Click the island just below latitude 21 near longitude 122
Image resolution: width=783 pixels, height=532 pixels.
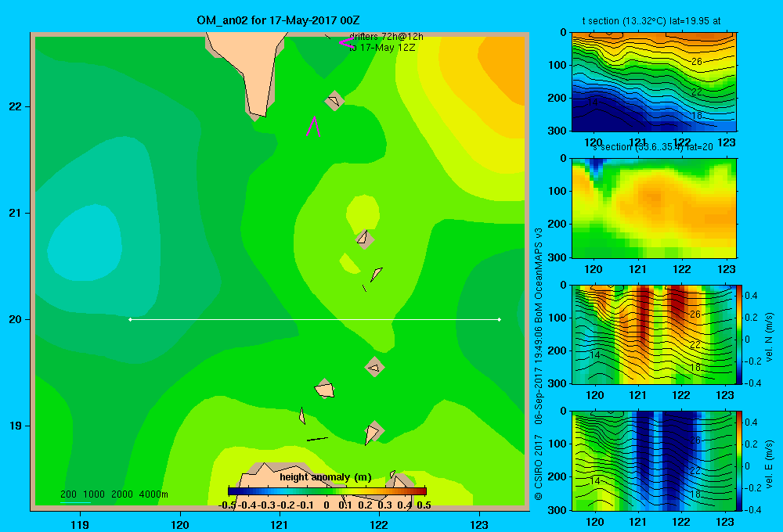[x=364, y=239]
